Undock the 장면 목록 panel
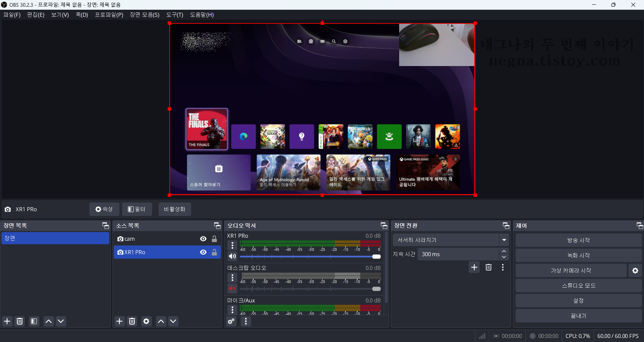Screen dimensions: 644x342 pyautogui.click(x=106, y=225)
